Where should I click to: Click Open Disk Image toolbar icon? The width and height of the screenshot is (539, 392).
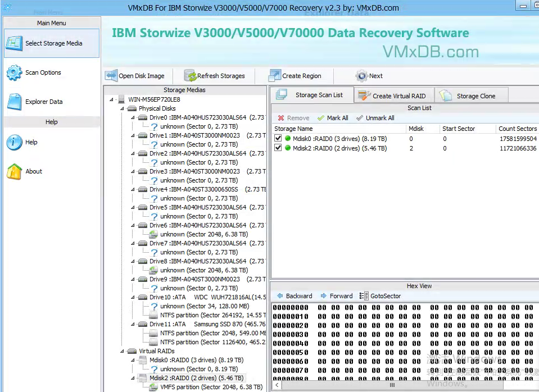pos(111,76)
